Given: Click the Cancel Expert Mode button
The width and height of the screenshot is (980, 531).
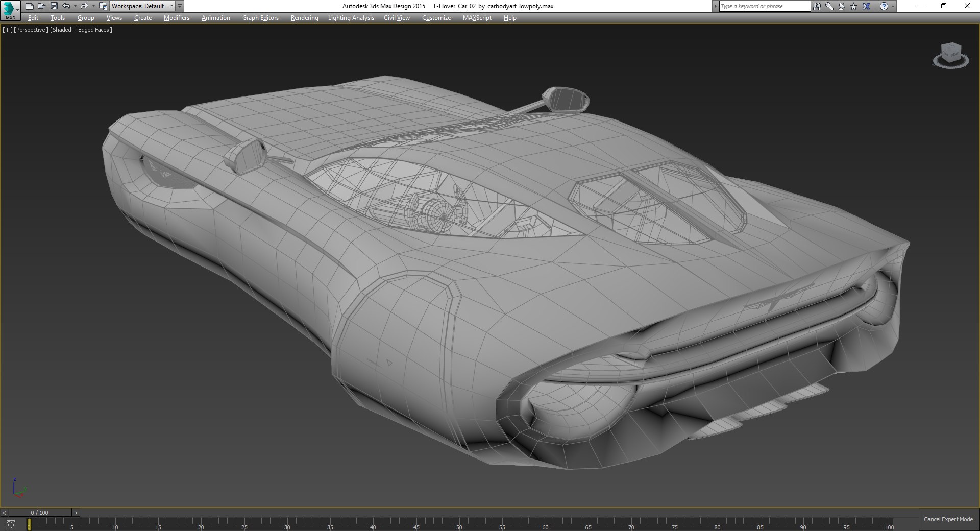Looking at the screenshot, I should pyautogui.click(x=948, y=519).
